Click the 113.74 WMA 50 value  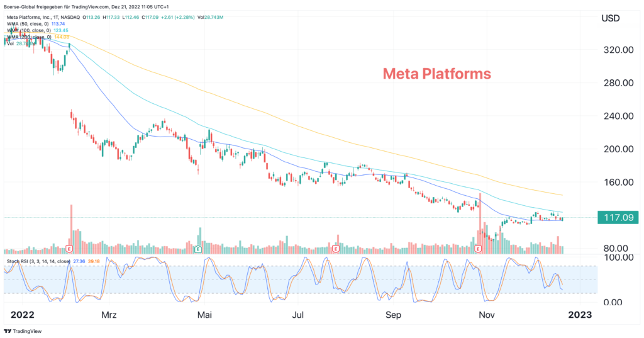(58, 24)
